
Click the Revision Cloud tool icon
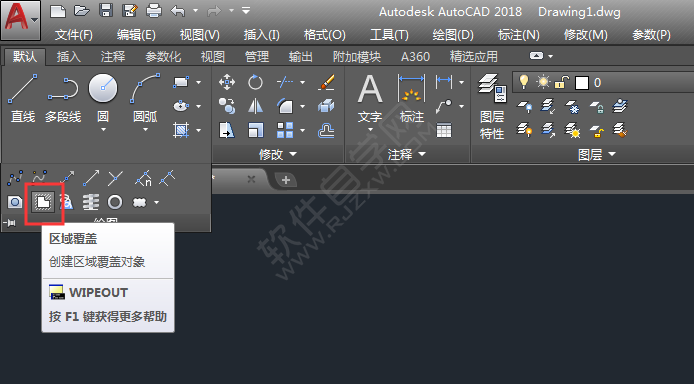(139, 203)
